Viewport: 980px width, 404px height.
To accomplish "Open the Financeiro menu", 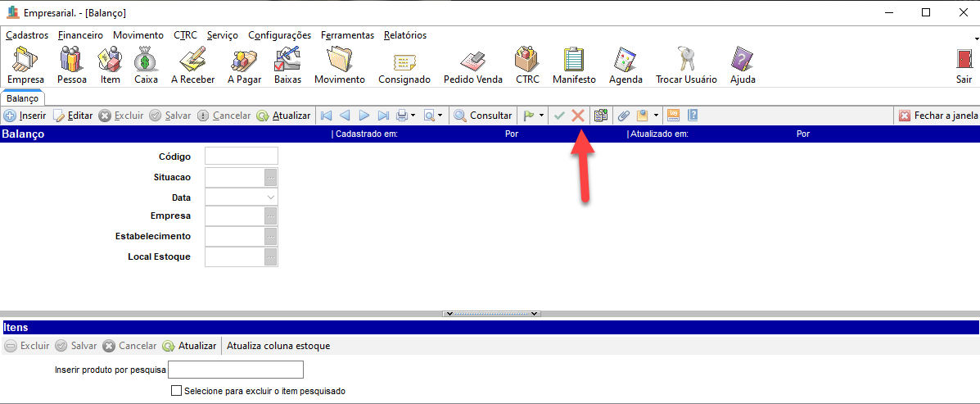I will click(80, 35).
